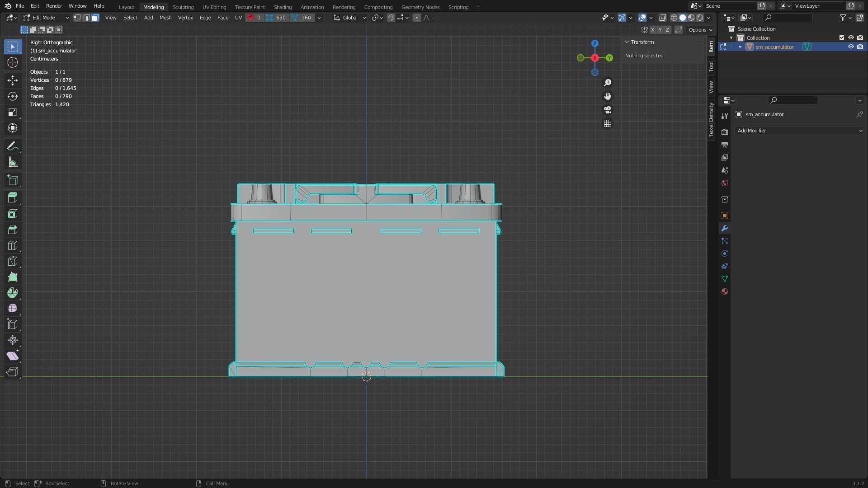The width and height of the screenshot is (868, 488).
Task: Enable face select mode
Action: coord(95,18)
